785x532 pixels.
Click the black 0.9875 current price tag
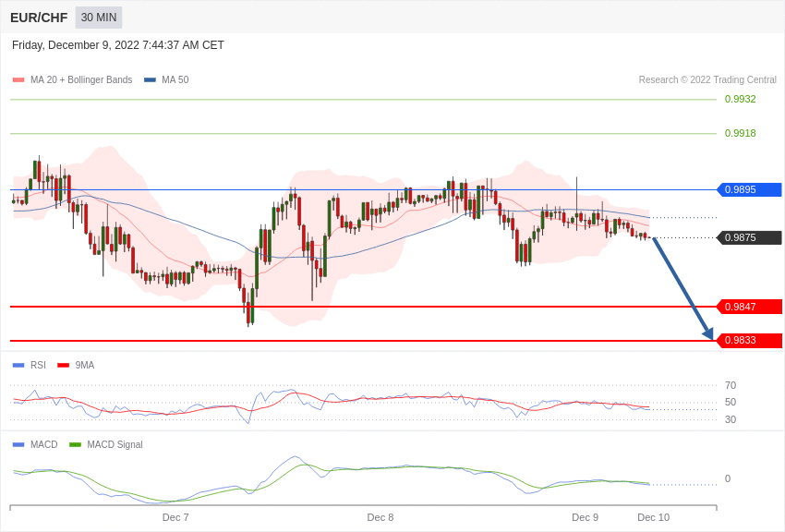pos(750,237)
